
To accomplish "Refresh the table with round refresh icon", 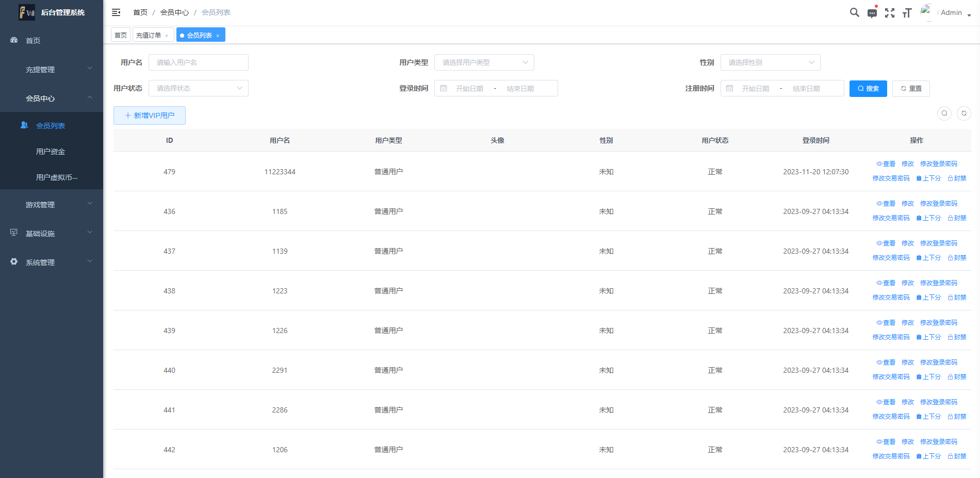I will 963,113.
